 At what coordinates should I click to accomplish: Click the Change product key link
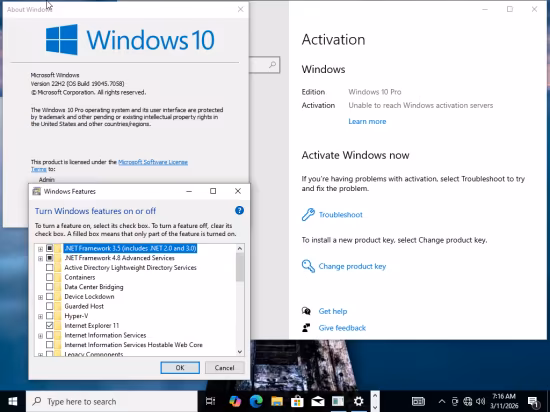coord(352,266)
